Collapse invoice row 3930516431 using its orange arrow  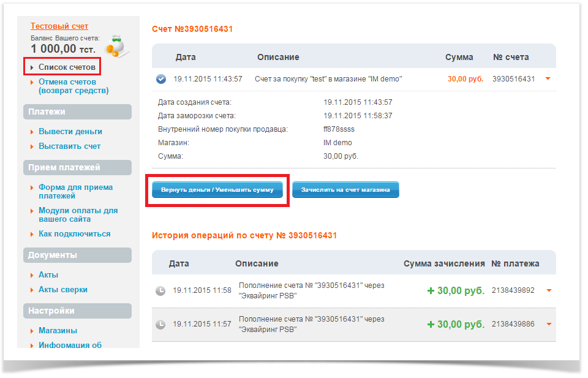(x=548, y=79)
